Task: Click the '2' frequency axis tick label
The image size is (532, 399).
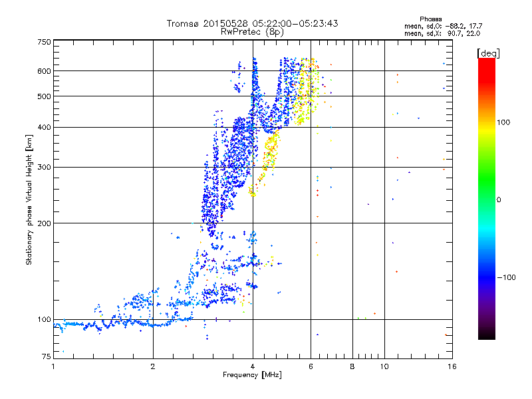Action: pos(153,366)
